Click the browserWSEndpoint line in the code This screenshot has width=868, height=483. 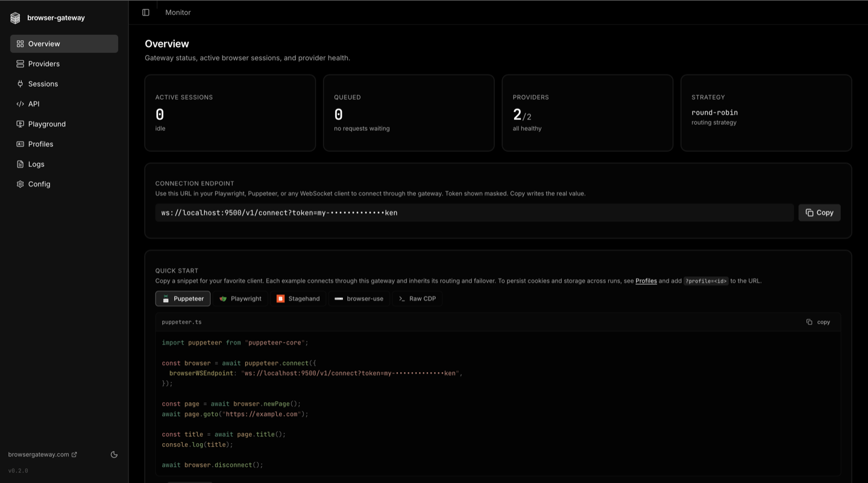point(316,373)
